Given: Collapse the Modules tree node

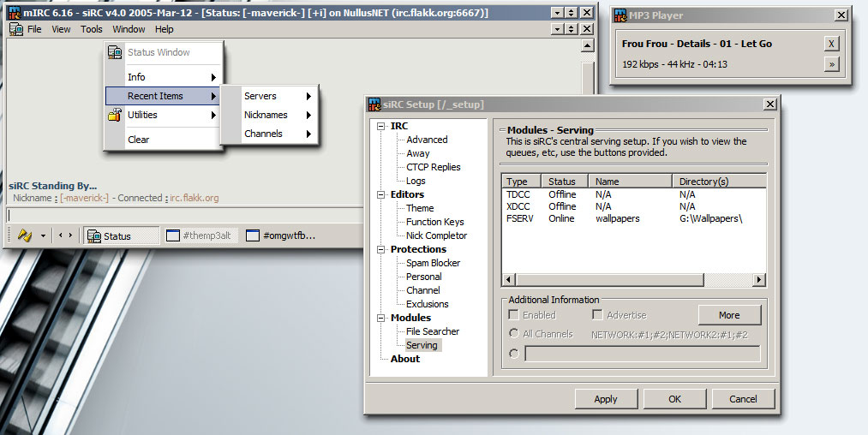Looking at the screenshot, I should coord(380,319).
